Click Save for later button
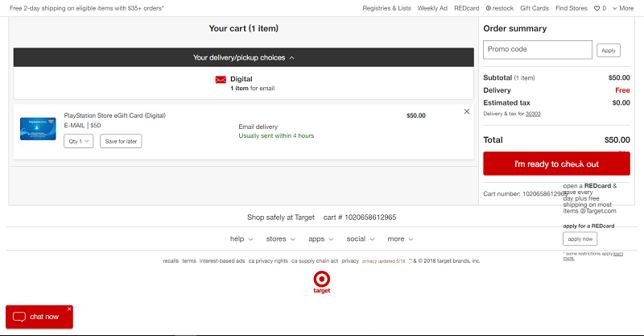This screenshot has width=644, height=336. (121, 141)
